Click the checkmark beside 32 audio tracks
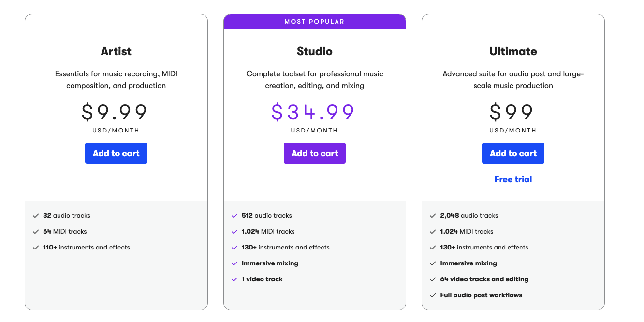This screenshot has height=322, width=644. click(x=36, y=216)
